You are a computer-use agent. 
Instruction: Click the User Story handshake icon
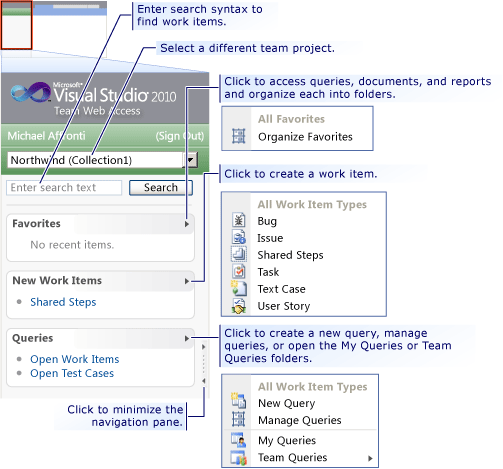point(239,306)
